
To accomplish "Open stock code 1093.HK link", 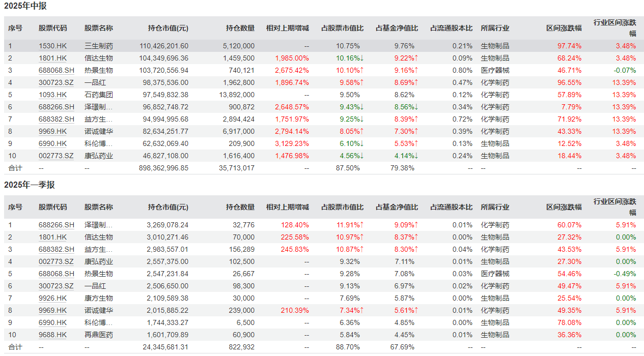I will coord(53,95).
